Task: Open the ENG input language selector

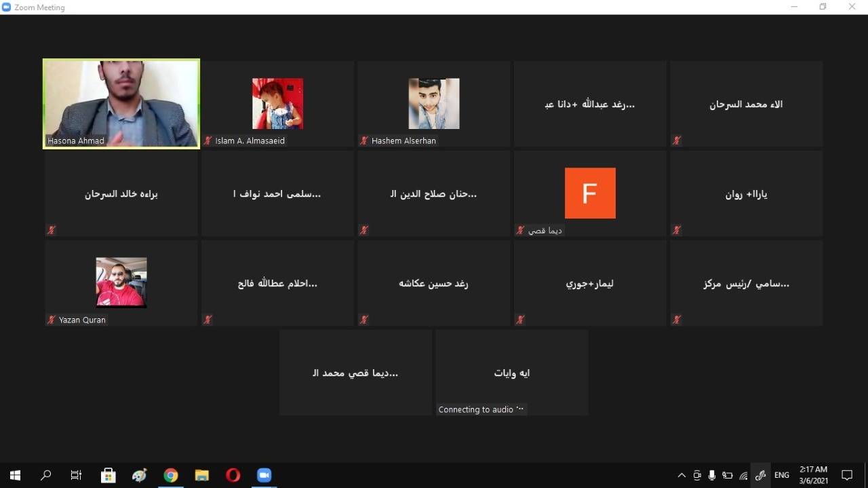Action: point(782,475)
